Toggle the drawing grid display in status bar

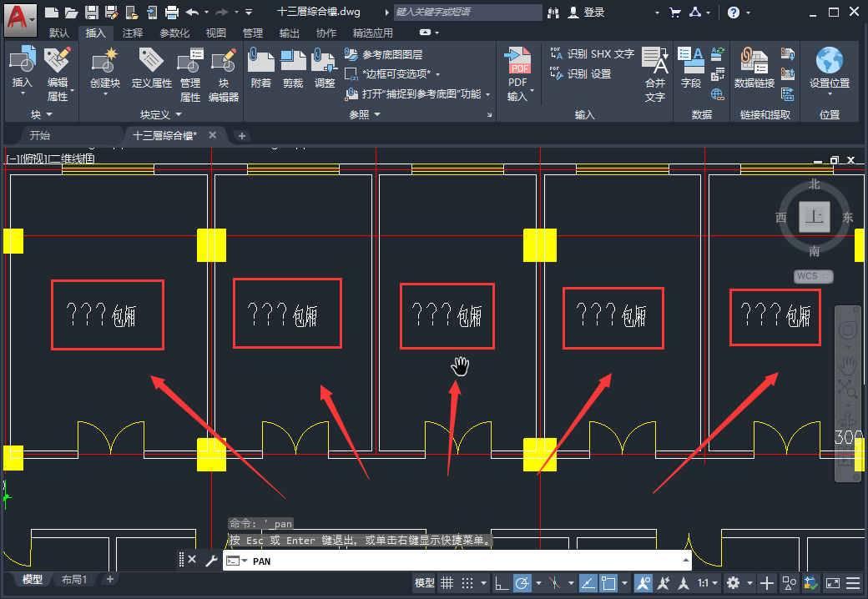click(447, 583)
